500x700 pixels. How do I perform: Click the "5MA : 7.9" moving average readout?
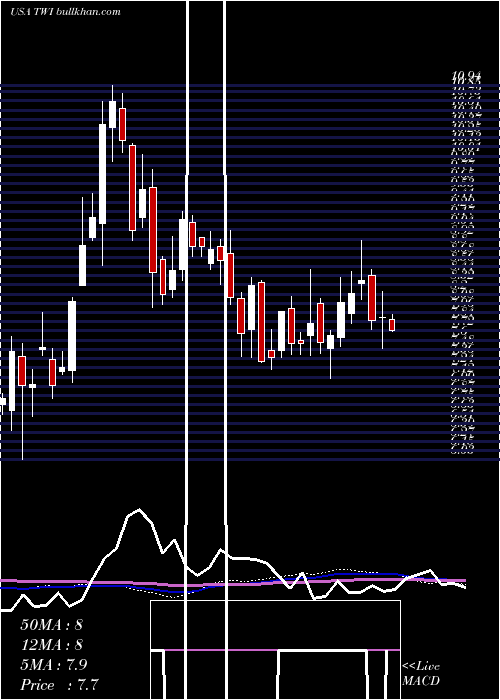(54, 665)
